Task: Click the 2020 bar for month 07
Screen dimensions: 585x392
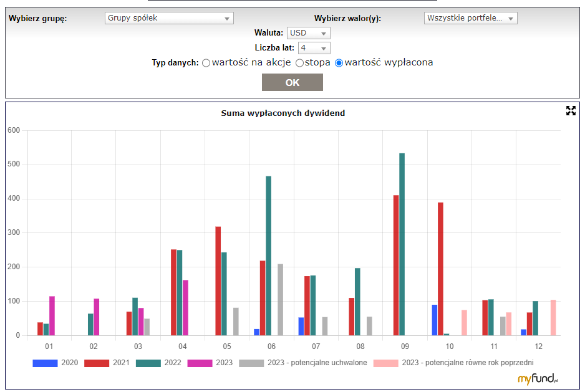Action: [301, 327]
